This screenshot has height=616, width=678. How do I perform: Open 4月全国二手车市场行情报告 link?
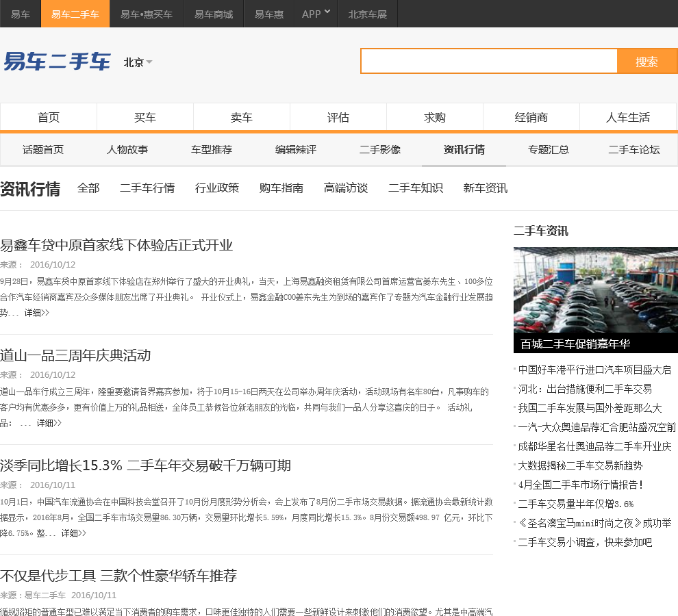point(580,485)
